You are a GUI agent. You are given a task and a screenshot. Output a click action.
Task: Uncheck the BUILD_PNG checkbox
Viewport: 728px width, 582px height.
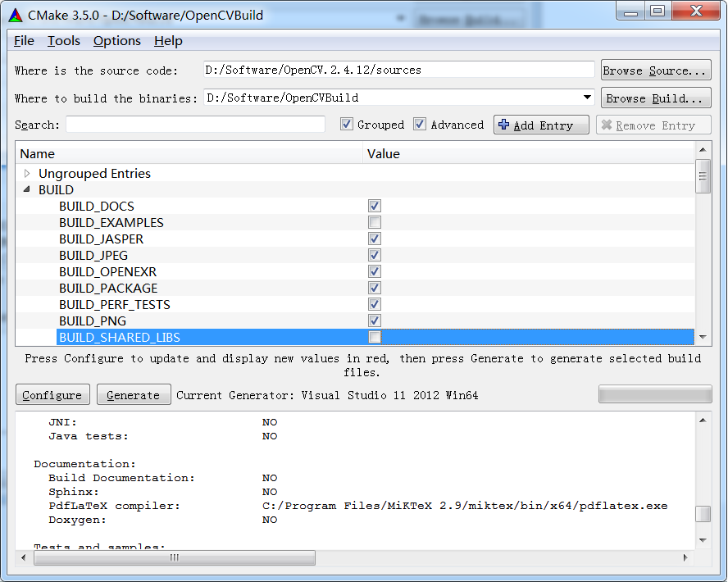click(x=375, y=321)
